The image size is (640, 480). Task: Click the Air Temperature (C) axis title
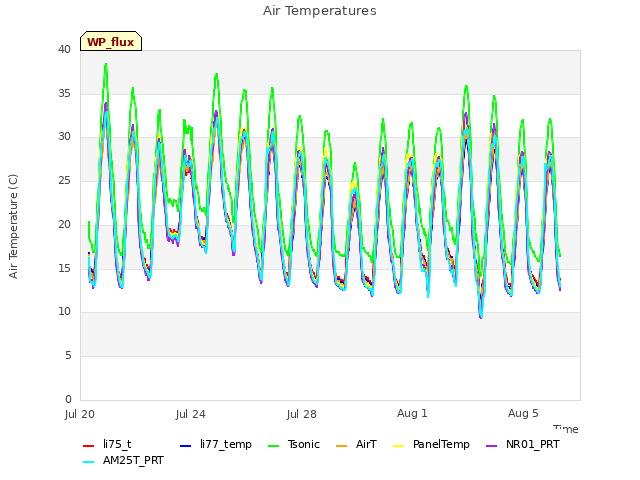pyautogui.click(x=13, y=226)
